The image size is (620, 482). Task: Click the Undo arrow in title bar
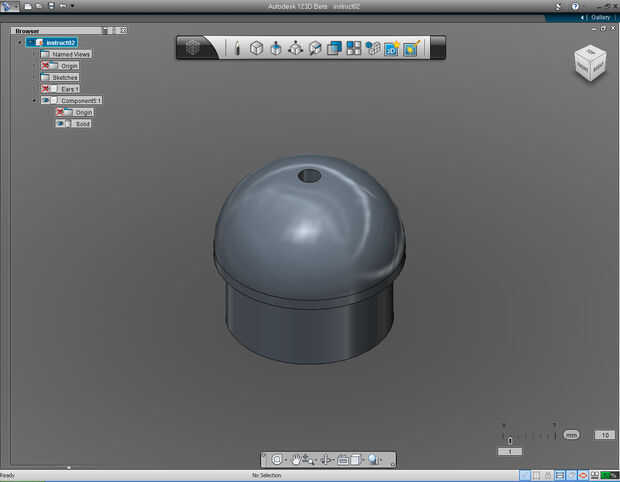63,6
